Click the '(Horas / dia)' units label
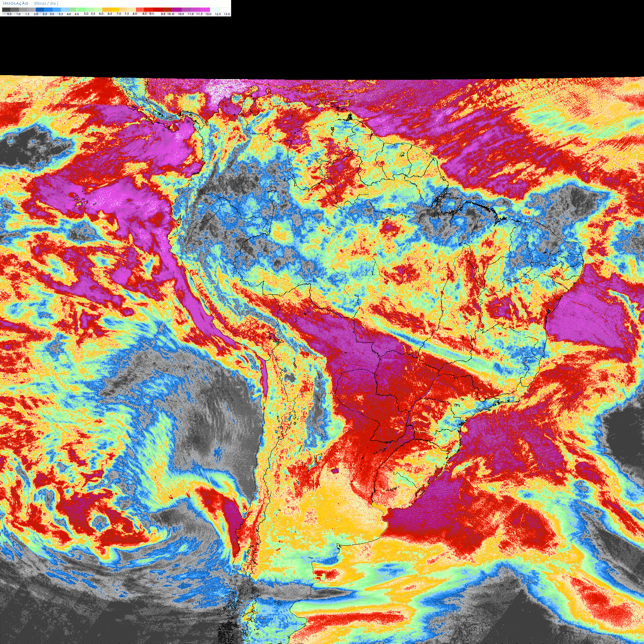This screenshot has height=644, width=644. point(46,3)
